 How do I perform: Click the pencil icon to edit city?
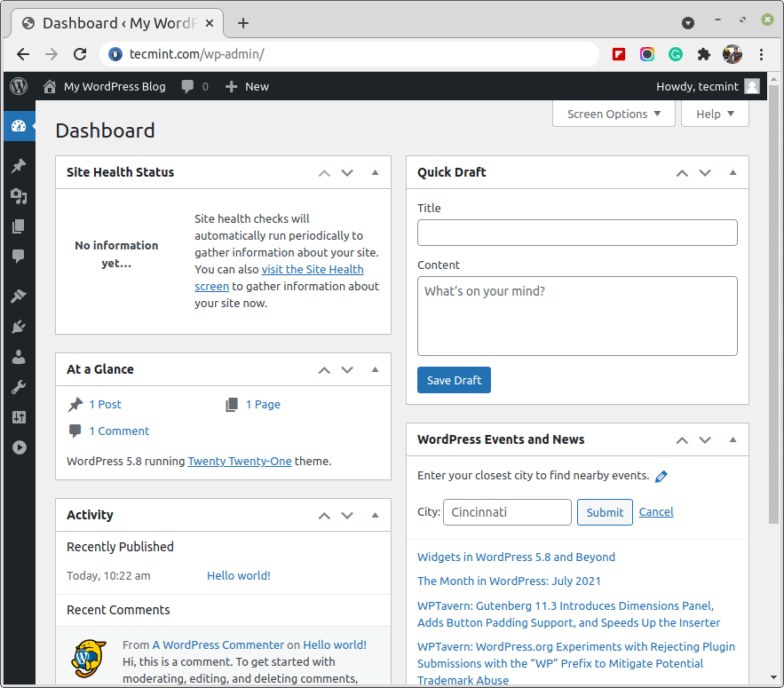(x=661, y=477)
